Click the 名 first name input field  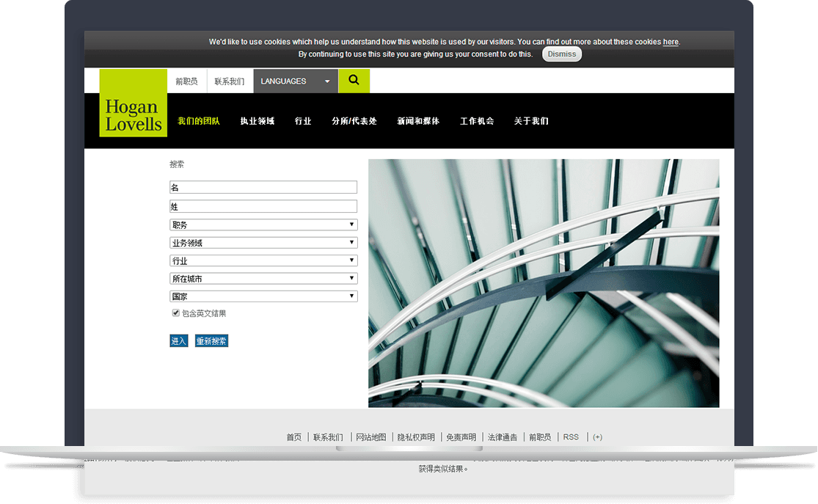[263, 188]
